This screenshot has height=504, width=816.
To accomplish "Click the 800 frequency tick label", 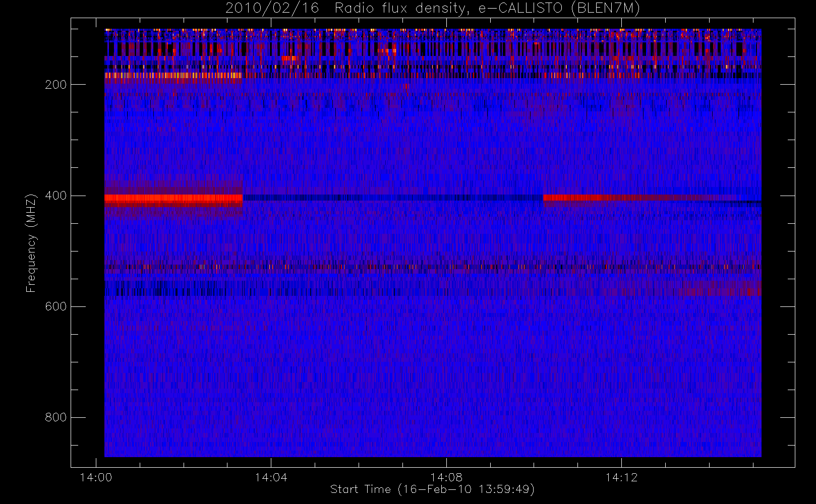I will 56,417.
